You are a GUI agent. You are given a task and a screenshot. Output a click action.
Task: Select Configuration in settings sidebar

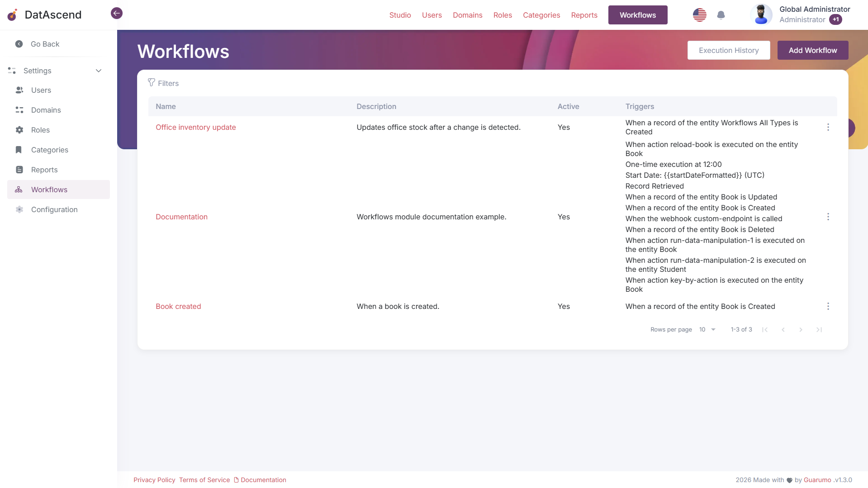click(54, 209)
